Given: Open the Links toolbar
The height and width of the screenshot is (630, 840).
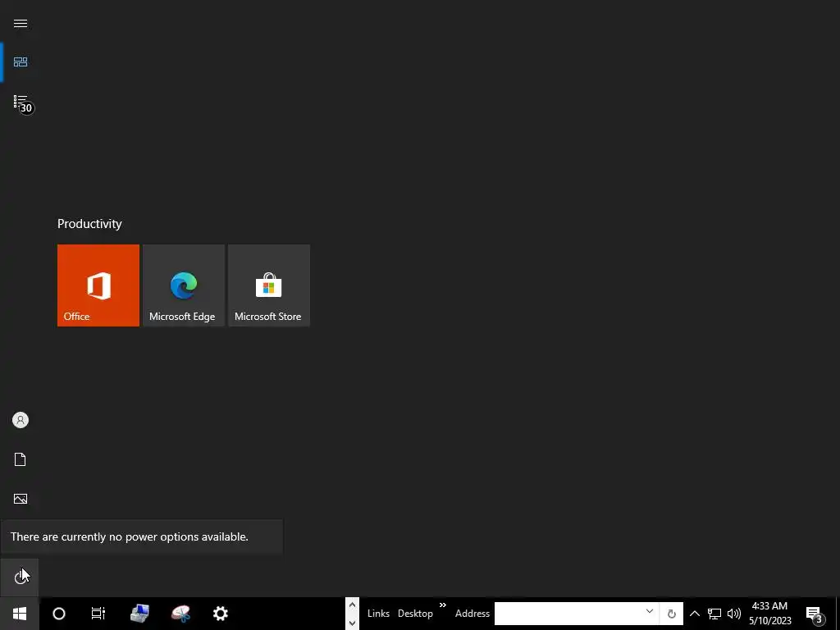Looking at the screenshot, I should [x=378, y=614].
